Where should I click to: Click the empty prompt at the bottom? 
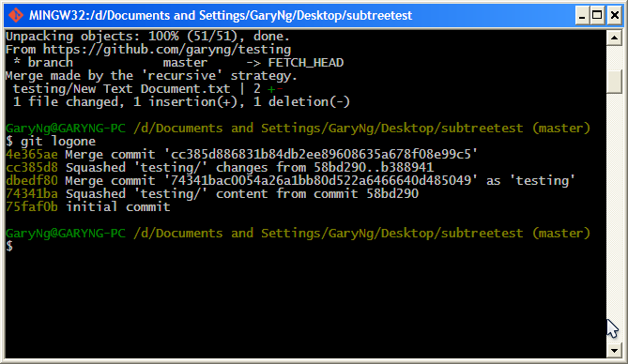9,247
